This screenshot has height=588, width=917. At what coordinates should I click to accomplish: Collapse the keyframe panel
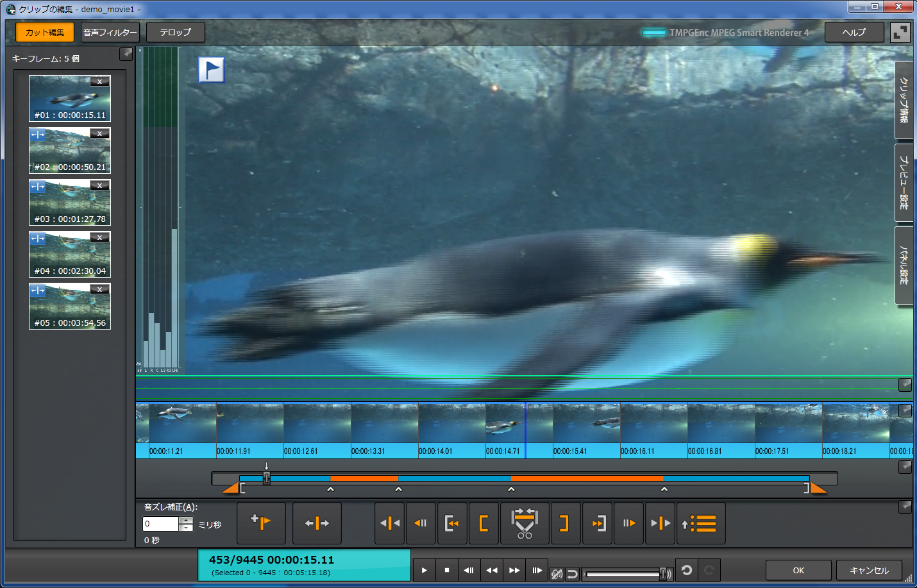(126, 54)
